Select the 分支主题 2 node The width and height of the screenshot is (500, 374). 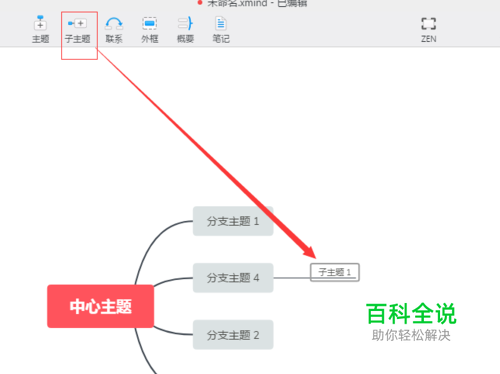point(233,335)
